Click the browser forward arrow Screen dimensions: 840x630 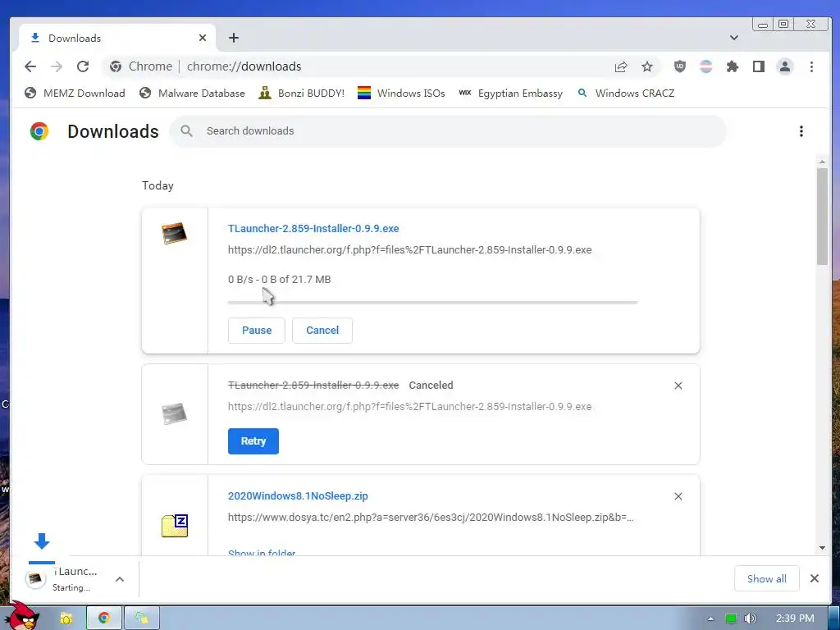tap(57, 66)
